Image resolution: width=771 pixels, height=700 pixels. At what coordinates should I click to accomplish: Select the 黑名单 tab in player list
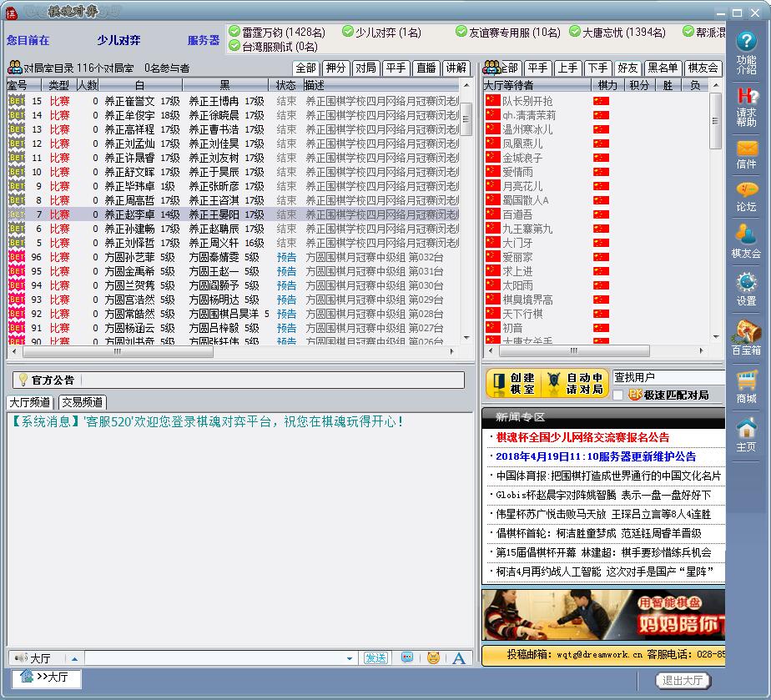pos(663,68)
